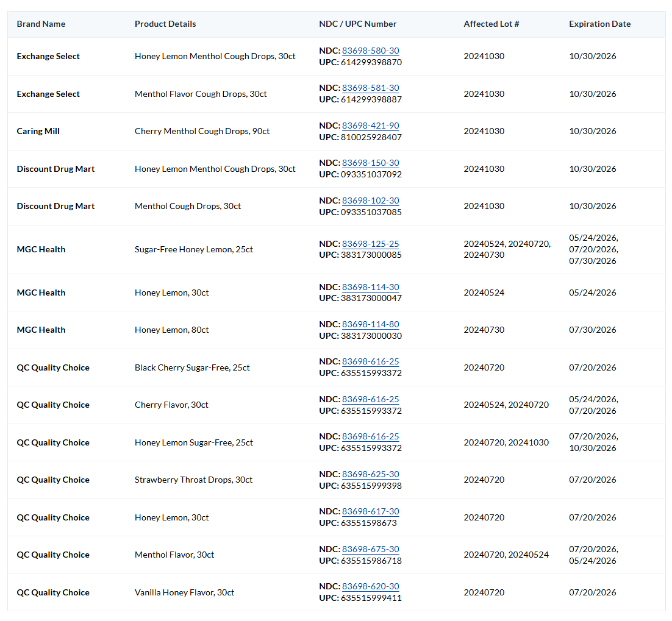Select UPC 093351037092 text
Image resolution: width=672 pixels, height=621 pixels.
[x=360, y=174]
